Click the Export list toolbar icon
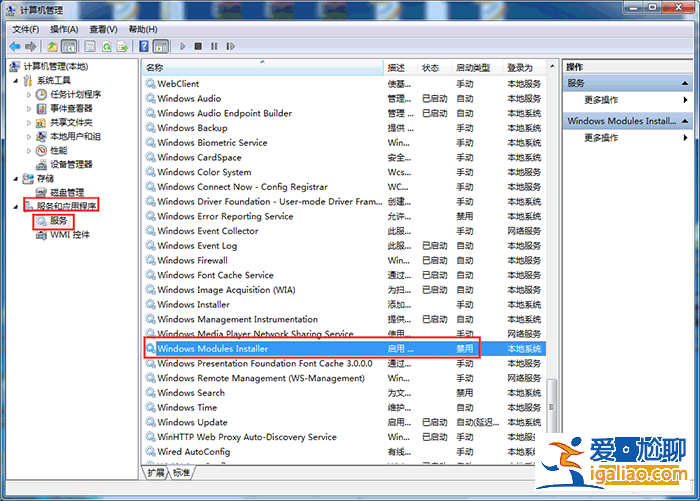This screenshot has width=700, height=501. coord(122,46)
